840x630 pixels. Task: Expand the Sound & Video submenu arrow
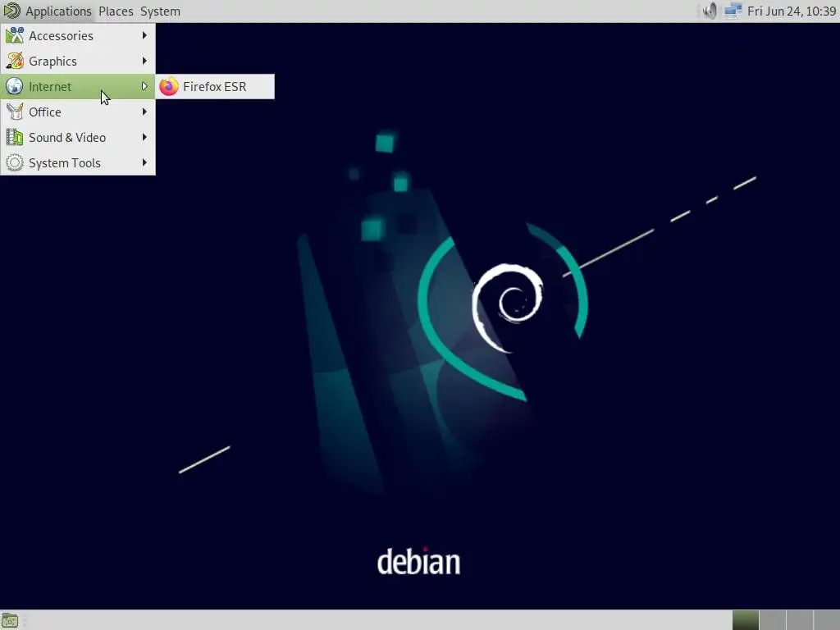pos(144,138)
